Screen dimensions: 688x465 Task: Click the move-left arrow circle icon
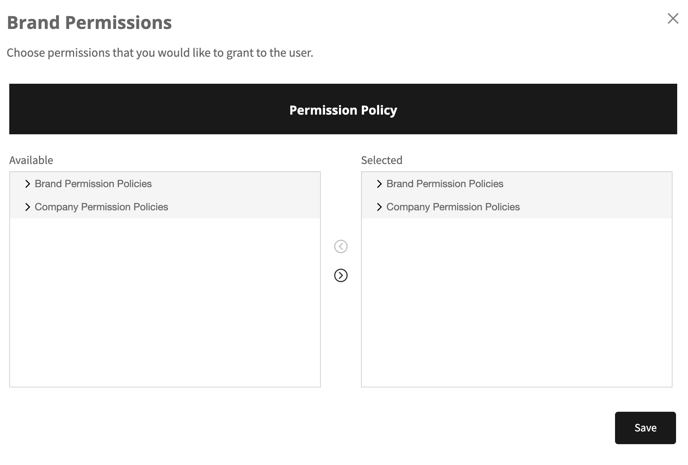point(341,246)
